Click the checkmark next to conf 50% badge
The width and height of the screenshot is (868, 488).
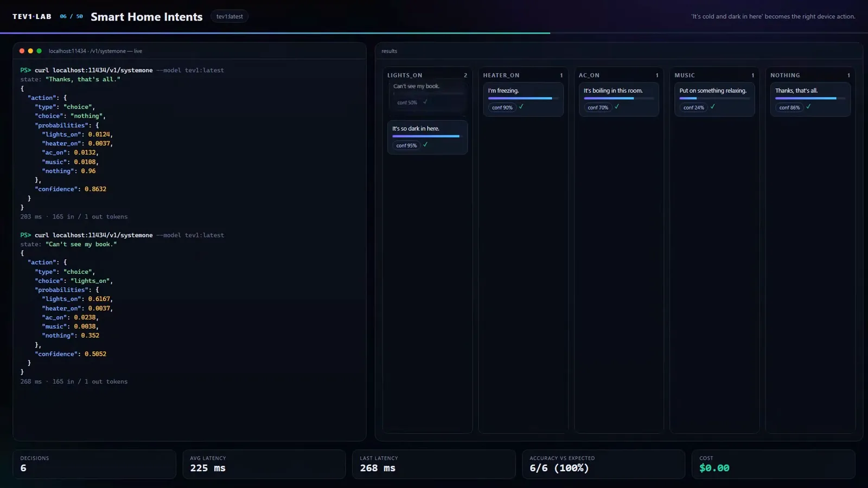pos(425,102)
